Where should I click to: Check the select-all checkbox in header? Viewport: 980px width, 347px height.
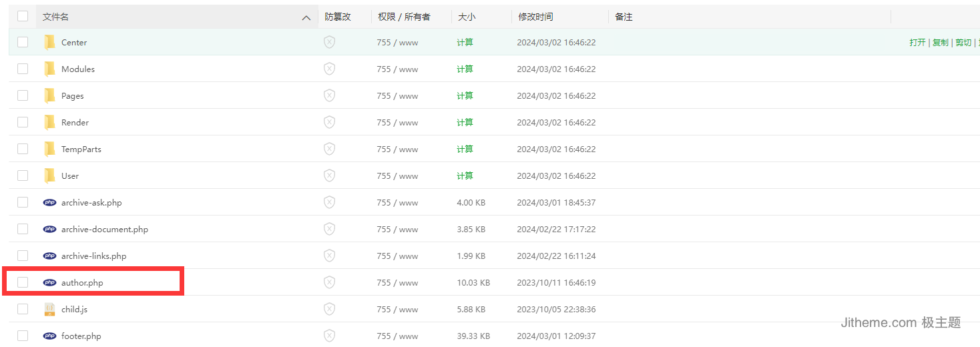pos(23,16)
